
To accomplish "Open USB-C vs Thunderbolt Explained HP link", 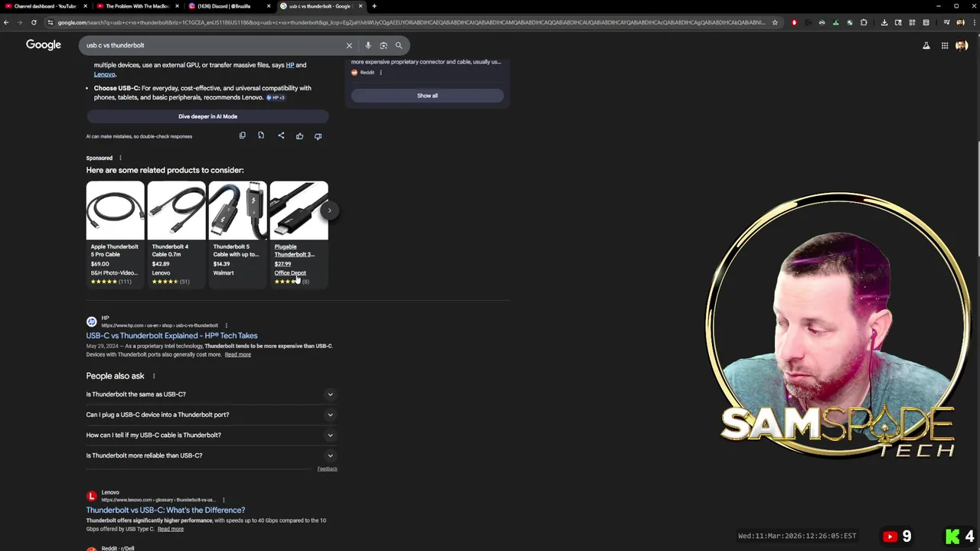I will click(x=171, y=335).
